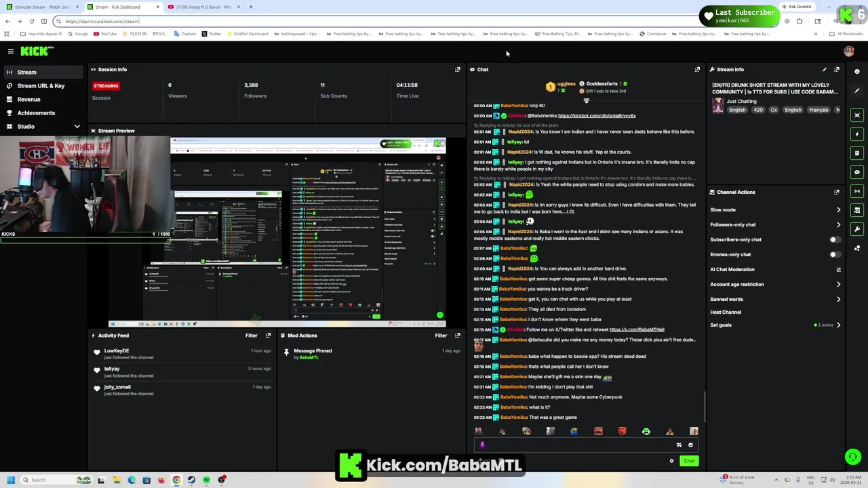Expand Set goals arrow
Image resolution: width=868 pixels, height=488 pixels.
838,325
